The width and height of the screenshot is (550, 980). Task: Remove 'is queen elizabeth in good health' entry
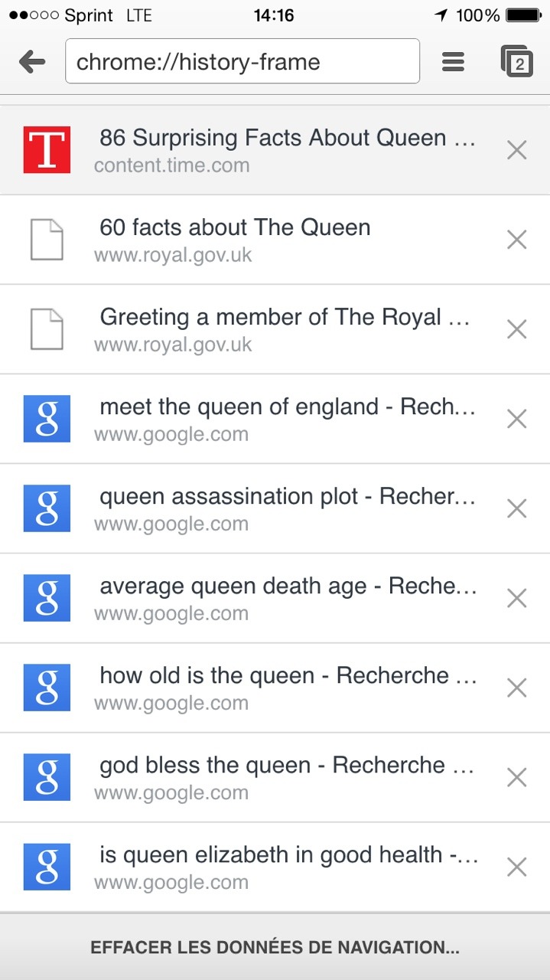point(517,867)
